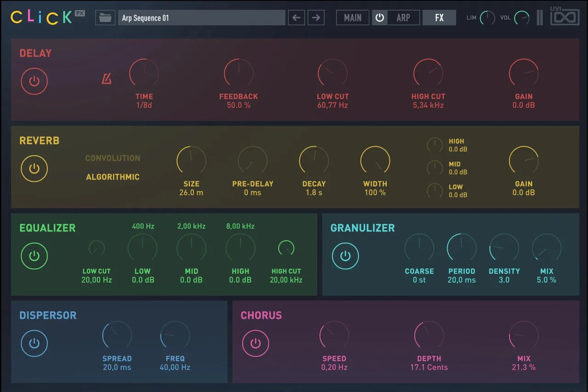Disable the Delay effect power button
588x392 pixels.
pyautogui.click(x=34, y=81)
